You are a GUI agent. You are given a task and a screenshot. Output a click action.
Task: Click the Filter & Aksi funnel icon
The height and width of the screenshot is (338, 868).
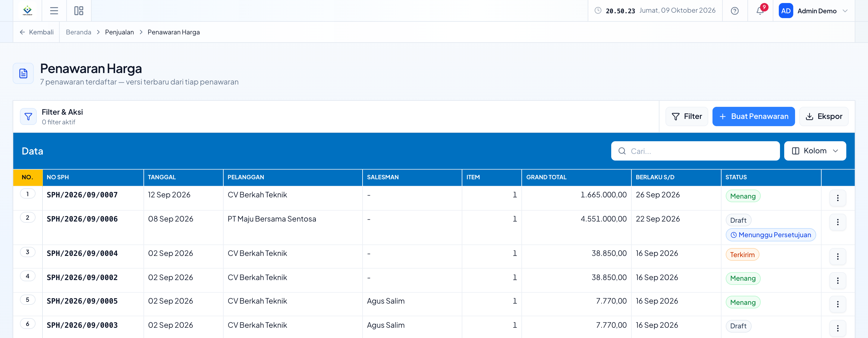(x=28, y=116)
